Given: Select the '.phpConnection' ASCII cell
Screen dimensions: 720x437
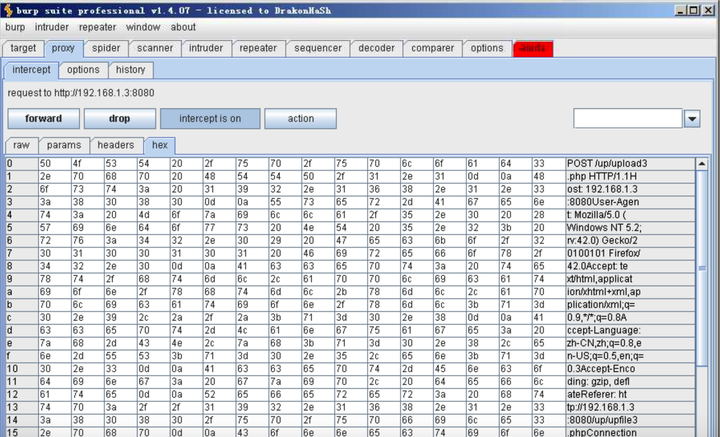Looking at the screenshot, I should (x=630, y=432).
